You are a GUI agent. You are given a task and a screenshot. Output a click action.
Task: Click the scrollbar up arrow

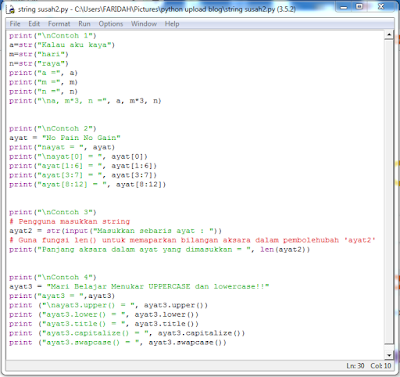pos(389,35)
